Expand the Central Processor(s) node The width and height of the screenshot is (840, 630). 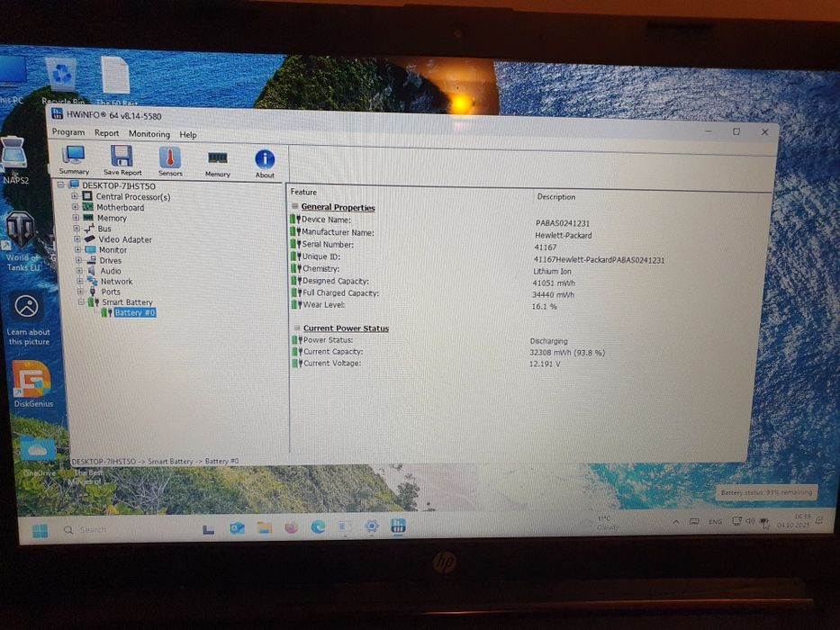[75, 196]
